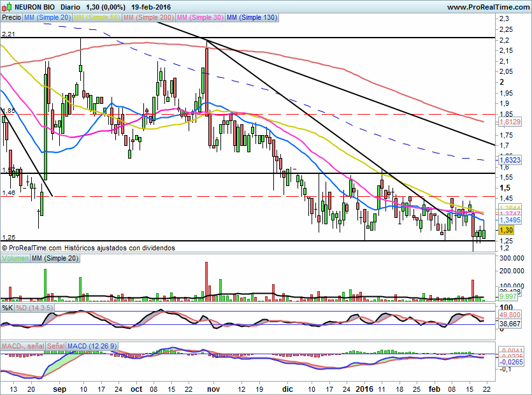Screen dimensions: 532x395
Task: Click the MACD (12 26 9) label
Action: 92,346
